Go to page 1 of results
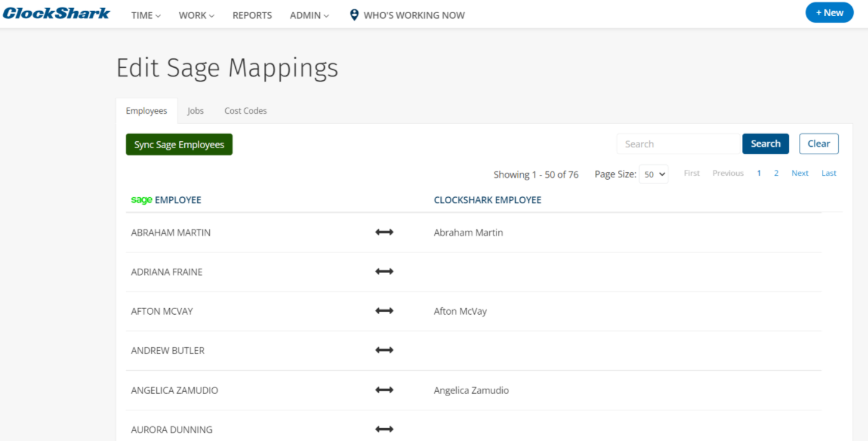 click(x=759, y=173)
